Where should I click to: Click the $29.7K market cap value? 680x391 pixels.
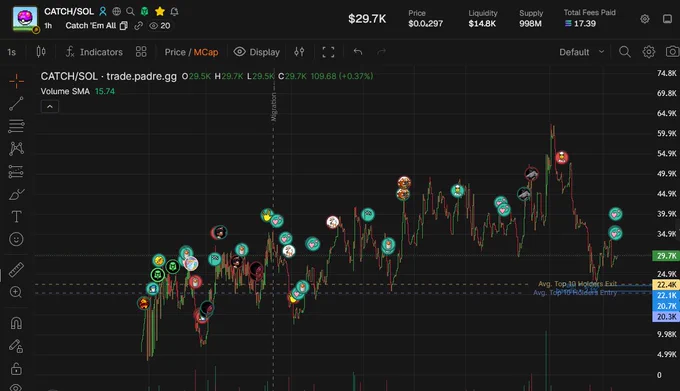point(367,19)
